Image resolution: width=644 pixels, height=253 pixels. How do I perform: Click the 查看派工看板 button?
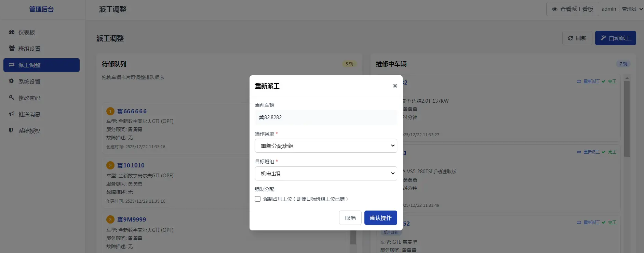coord(573,9)
